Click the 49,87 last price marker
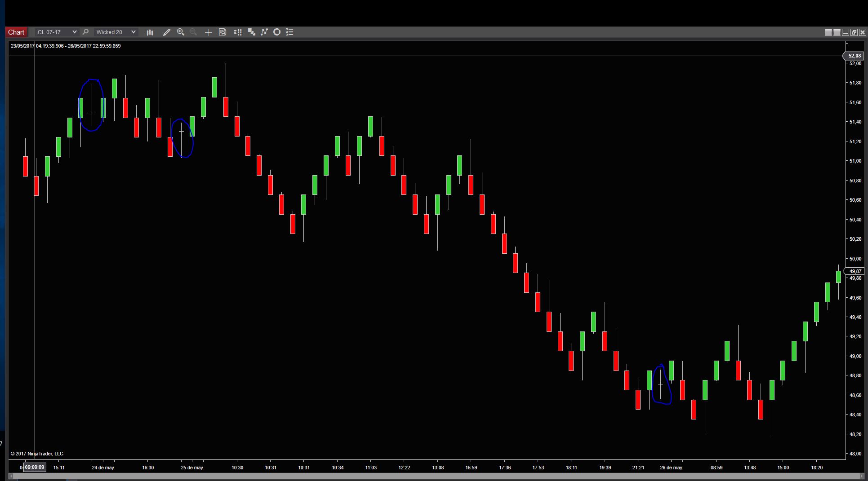The width and height of the screenshot is (868, 481). point(853,271)
